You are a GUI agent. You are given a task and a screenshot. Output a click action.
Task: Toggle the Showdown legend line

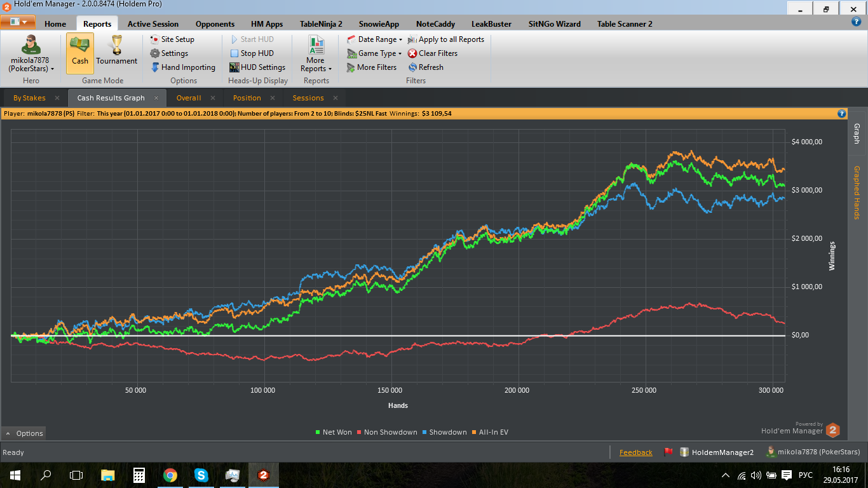tap(444, 432)
